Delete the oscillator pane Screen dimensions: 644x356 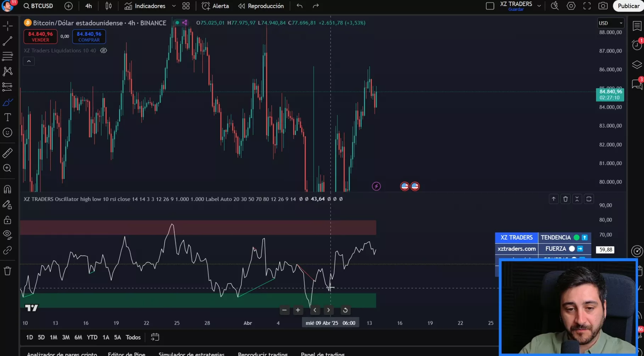tap(565, 199)
